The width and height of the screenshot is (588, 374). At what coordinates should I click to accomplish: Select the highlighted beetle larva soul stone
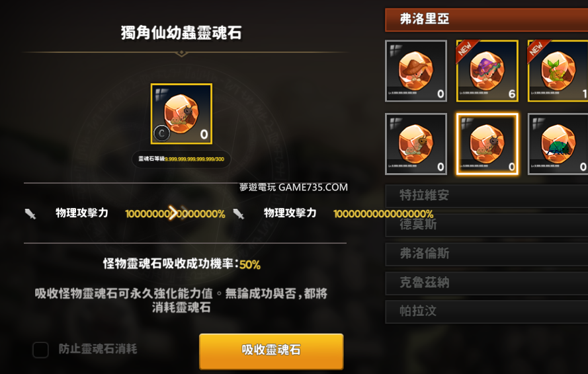[487, 144]
